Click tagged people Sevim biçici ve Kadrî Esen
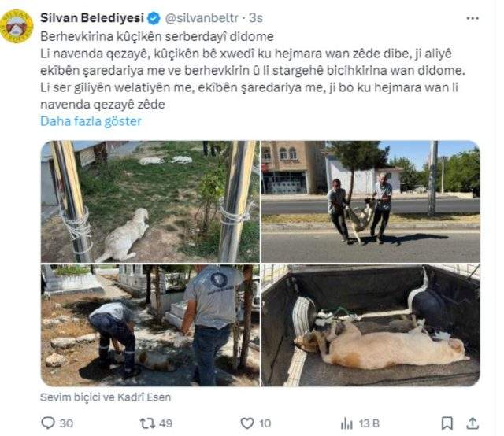Image resolution: width=504 pixels, height=436 pixels. tap(106, 397)
